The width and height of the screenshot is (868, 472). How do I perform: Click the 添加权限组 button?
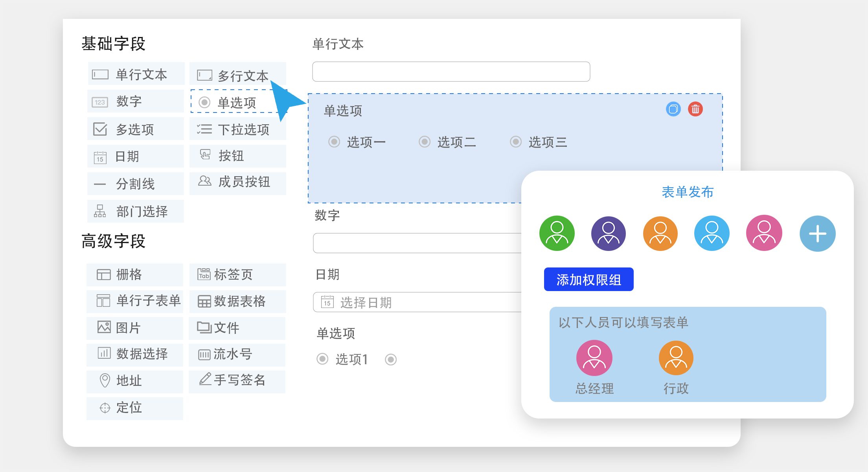click(x=588, y=280)
